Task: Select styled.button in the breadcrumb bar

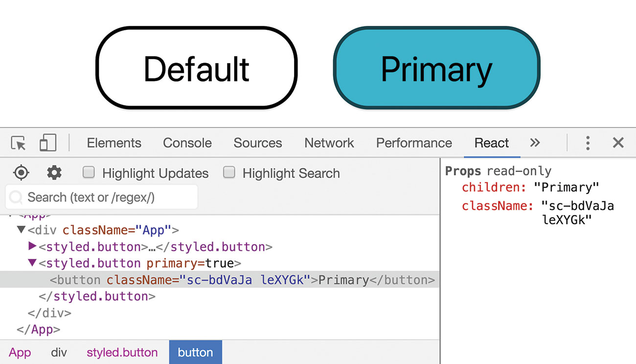Action: point(122,352)
